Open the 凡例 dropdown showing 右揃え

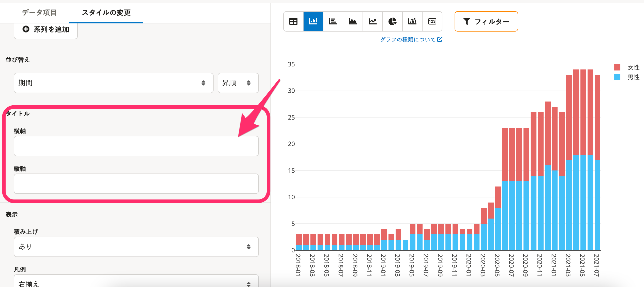coord(136,281)
